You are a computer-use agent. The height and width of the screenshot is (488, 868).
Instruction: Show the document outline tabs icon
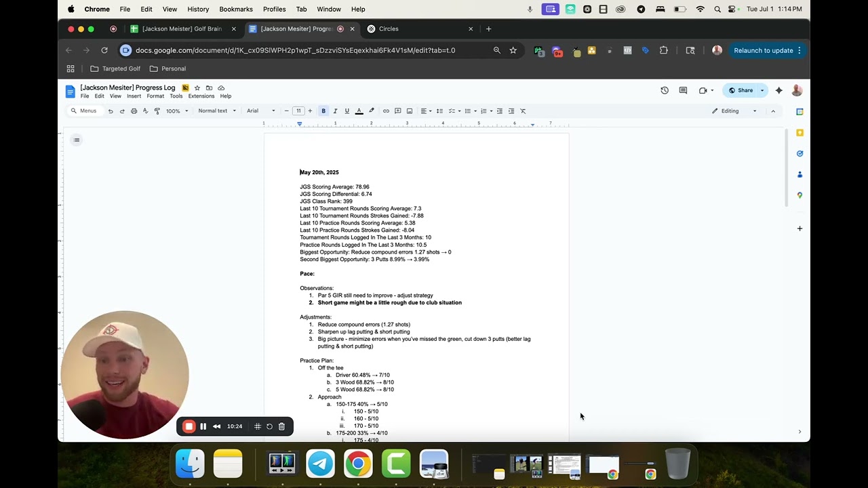(x=77, y=140)
